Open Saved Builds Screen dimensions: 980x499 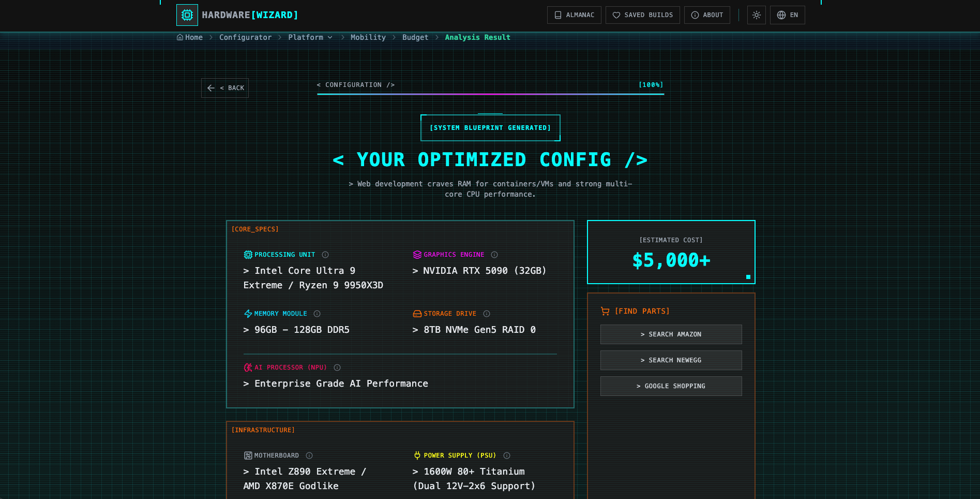[x=642, y=15]
